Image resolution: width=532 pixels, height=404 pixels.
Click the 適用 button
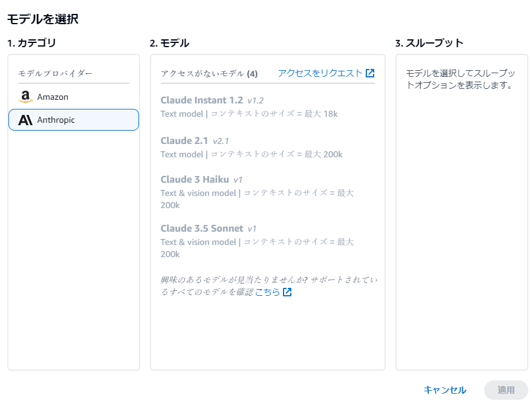[x=506, y=390]
